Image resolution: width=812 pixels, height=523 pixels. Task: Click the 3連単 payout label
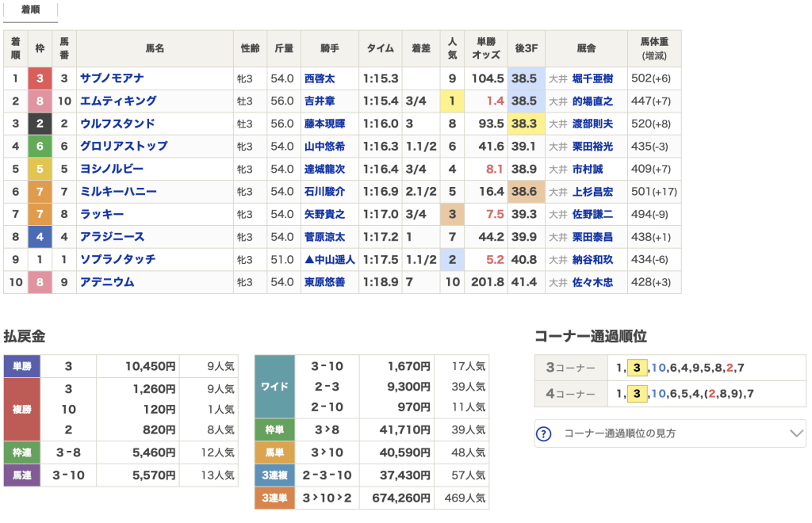[x=274, y=498]
